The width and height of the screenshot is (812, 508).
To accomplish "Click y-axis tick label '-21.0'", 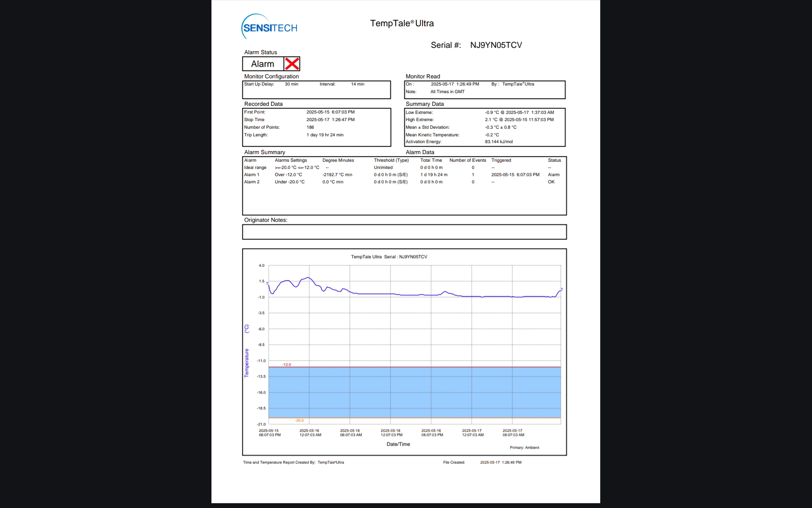I will 261,424.
